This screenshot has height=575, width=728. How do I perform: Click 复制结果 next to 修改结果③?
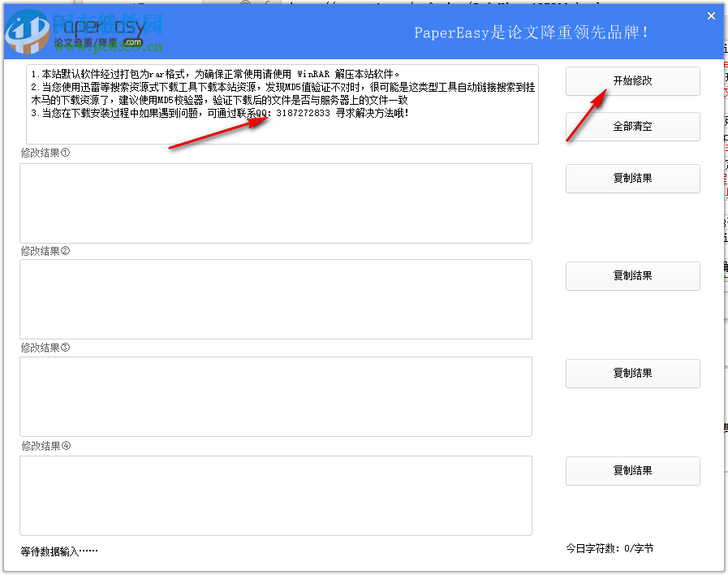click(x=632, y=374)
